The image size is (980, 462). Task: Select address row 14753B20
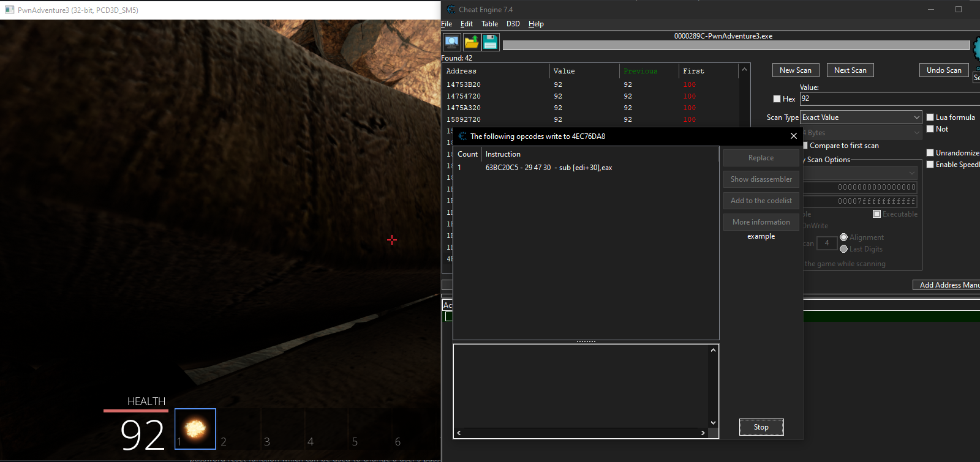591,84
